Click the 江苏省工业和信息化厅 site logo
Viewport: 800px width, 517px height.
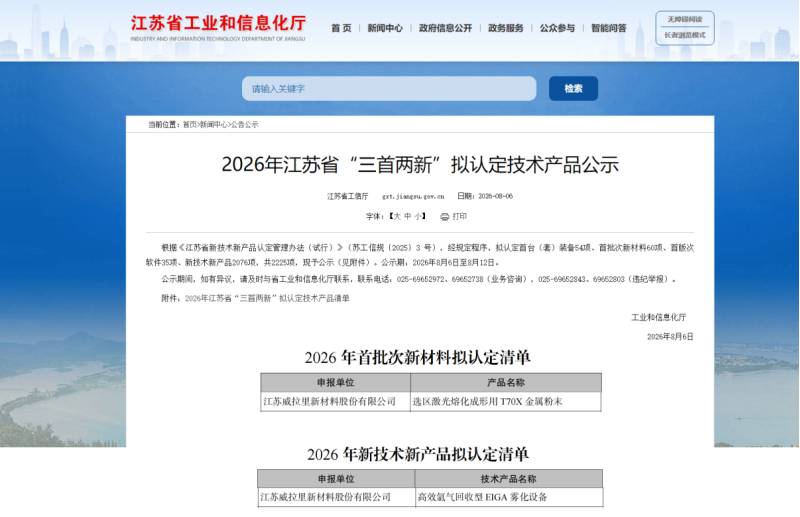click(218, 28)
